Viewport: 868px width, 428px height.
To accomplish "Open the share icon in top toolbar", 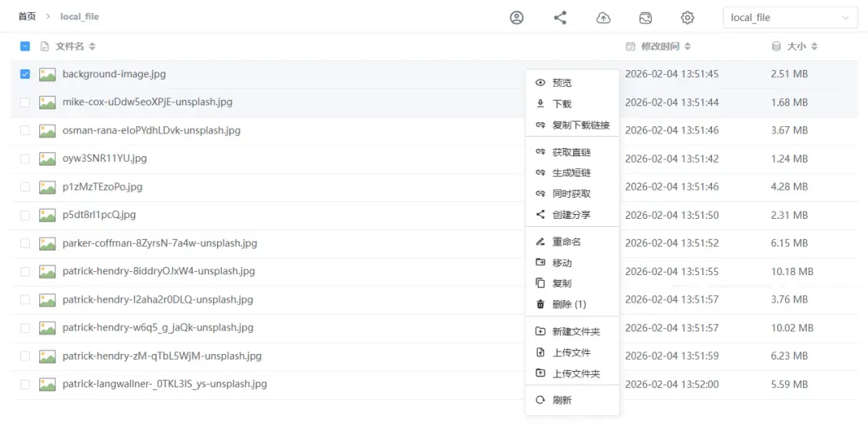I will tap(560, 18).
